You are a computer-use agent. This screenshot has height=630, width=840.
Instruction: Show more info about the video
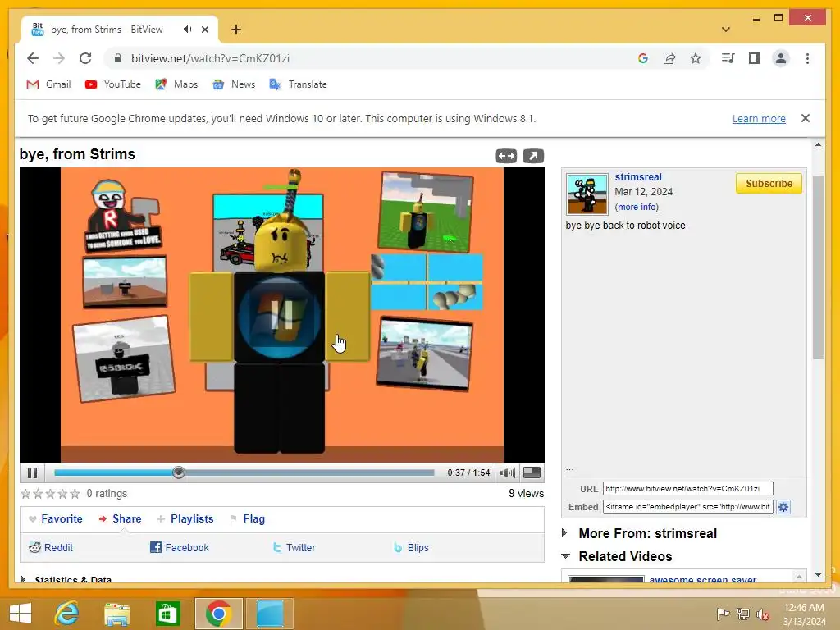click(637, 207)
